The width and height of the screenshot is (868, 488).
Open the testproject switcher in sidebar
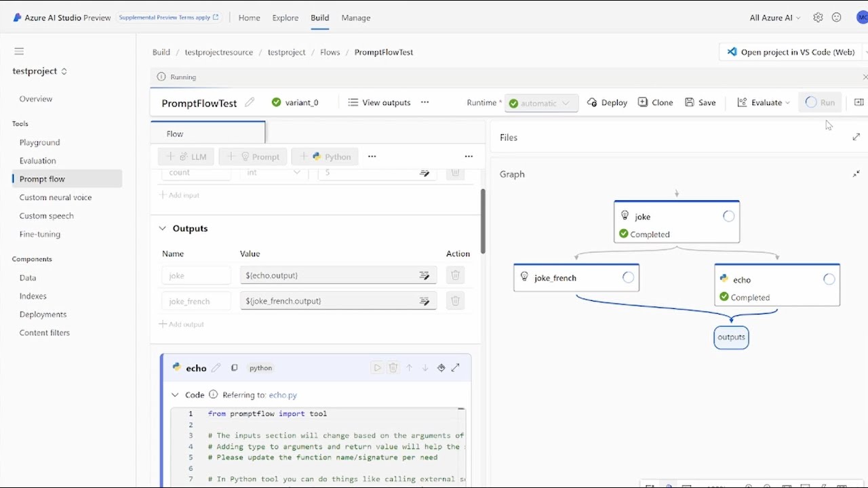pyautogui.click(x=40, y=71)
